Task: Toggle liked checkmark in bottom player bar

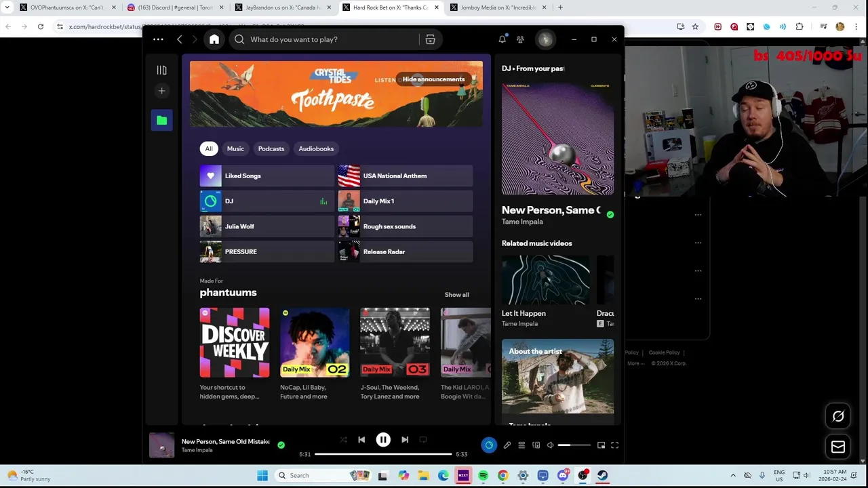Action: [281, 445]
